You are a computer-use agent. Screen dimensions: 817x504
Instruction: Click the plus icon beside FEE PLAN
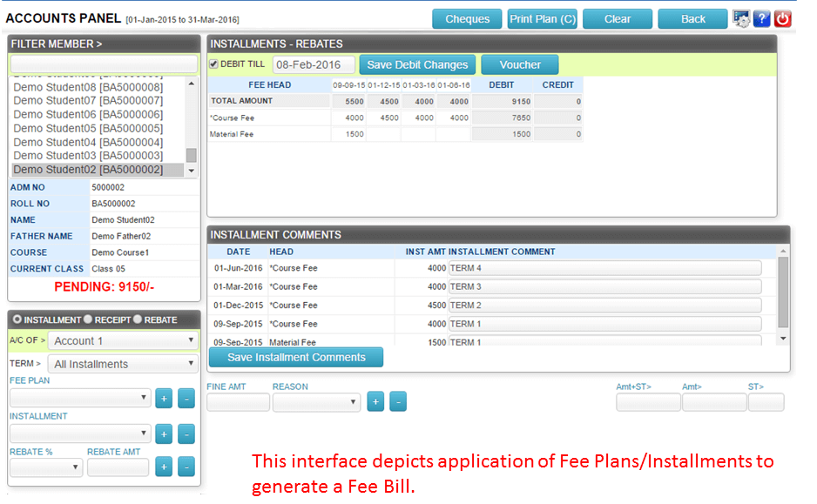click(163, 397)
